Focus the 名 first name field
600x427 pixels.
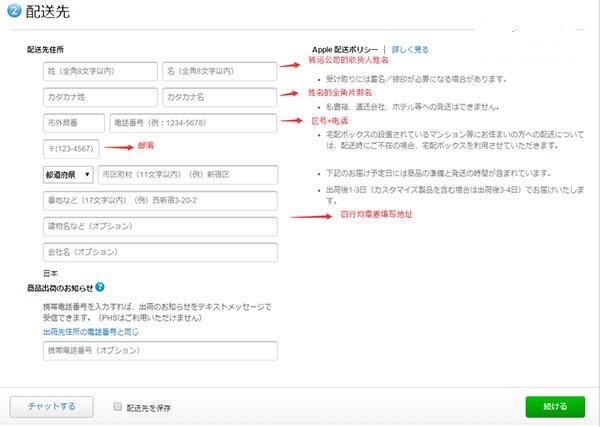(218, 71)
